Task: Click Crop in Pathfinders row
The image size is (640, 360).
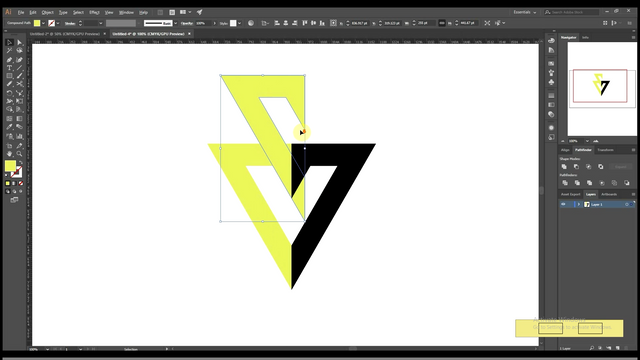Action: click(x=602, y=183)
